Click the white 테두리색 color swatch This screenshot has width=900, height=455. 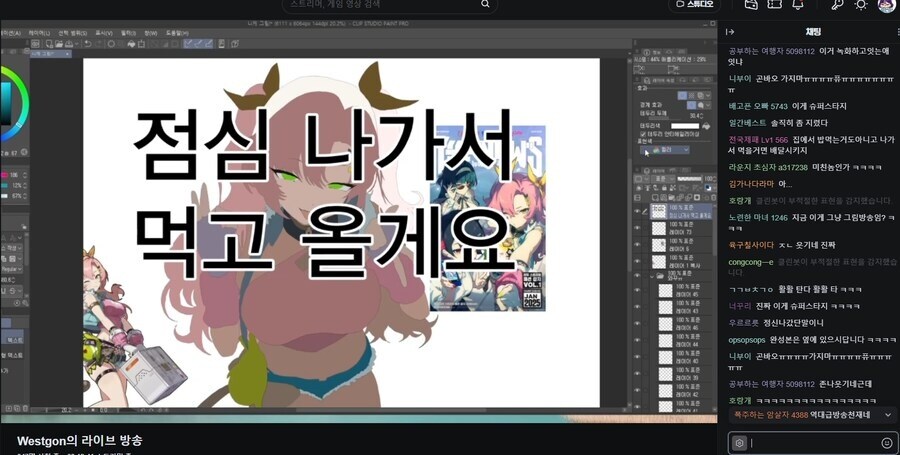(x=685, y=126)
